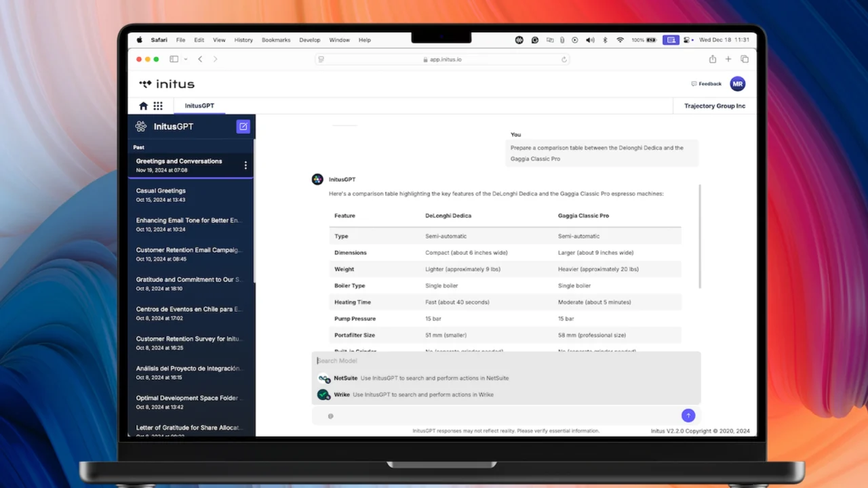868x488 pixels.
Task: Click the 'Heating Time' table cell
Action: coord(353,302)
